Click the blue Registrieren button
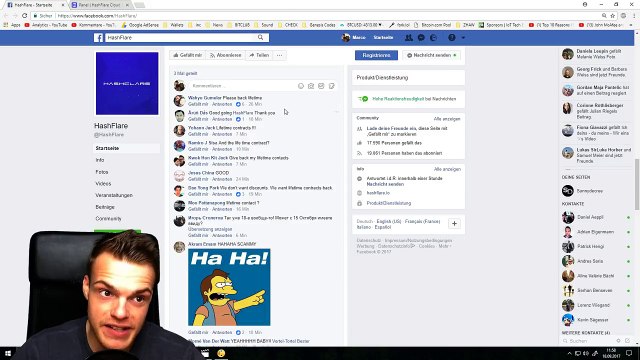Viewport: 640px width, 360px height. (376, 55)
